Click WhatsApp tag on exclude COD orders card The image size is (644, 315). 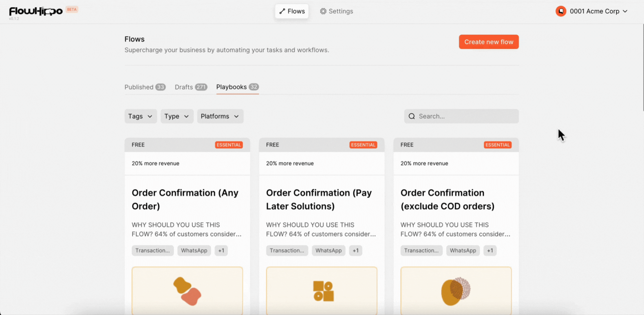click(x=463, y=251)
